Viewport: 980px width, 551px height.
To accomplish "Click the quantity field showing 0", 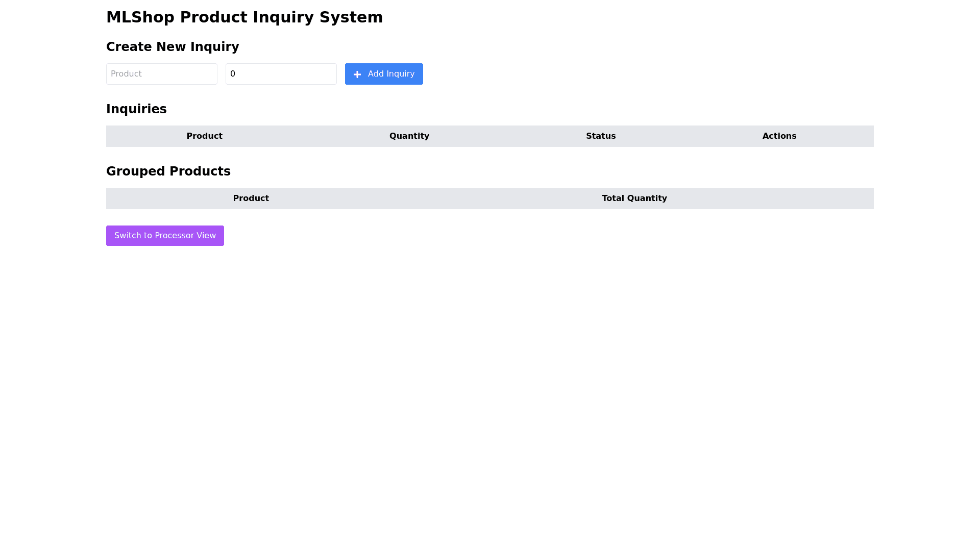I will [281, 74].
